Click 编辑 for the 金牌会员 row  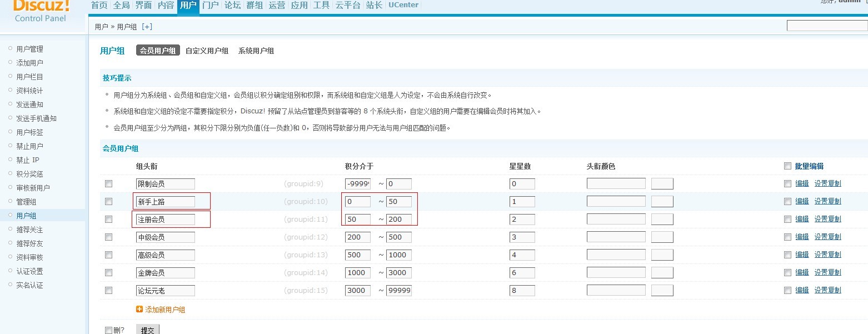coord(802,272)
